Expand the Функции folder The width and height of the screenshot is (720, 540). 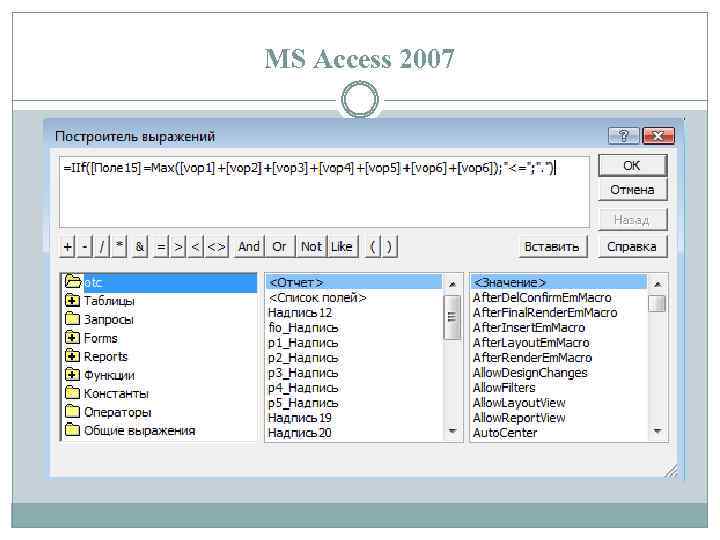click(x=72, y=375)
